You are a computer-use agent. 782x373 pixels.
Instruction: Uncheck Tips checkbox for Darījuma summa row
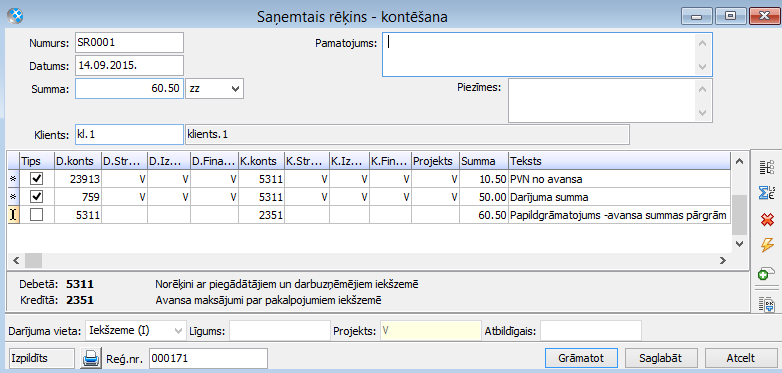click(36, 197)
